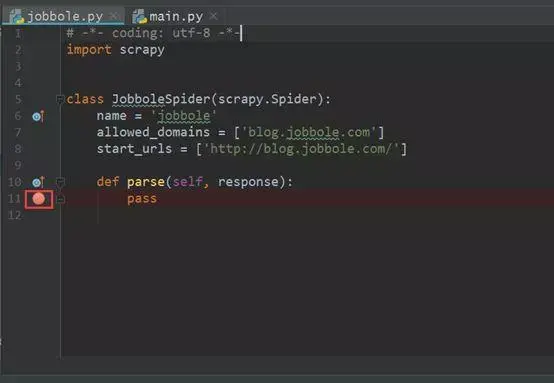Click the jobbole.py Python file icon
This screenshot has height=383, width=554.
click(17, 16)
